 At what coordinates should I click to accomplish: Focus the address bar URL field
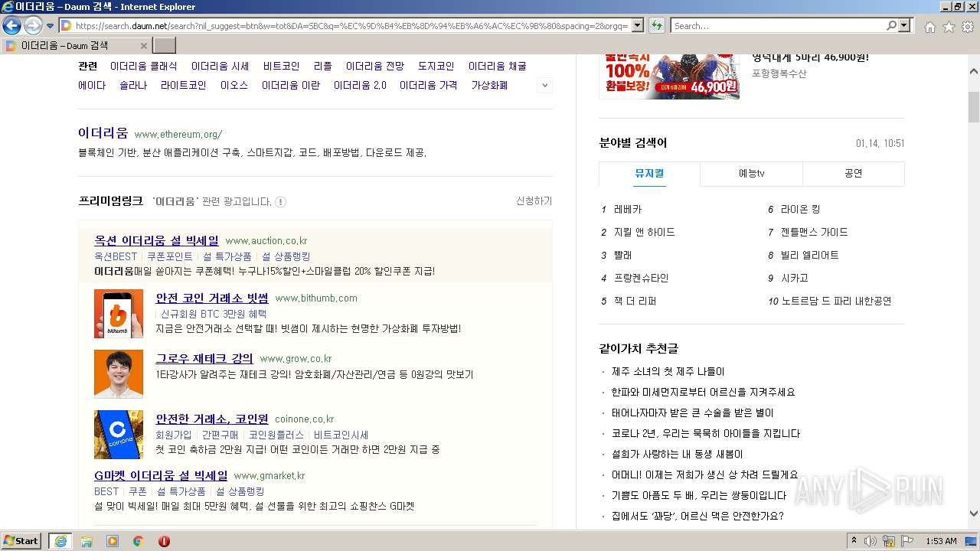coord(352,25)
